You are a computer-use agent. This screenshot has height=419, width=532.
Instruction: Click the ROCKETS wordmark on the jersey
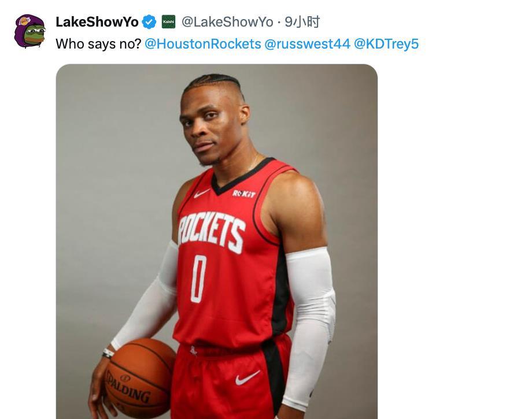[212, 231]
